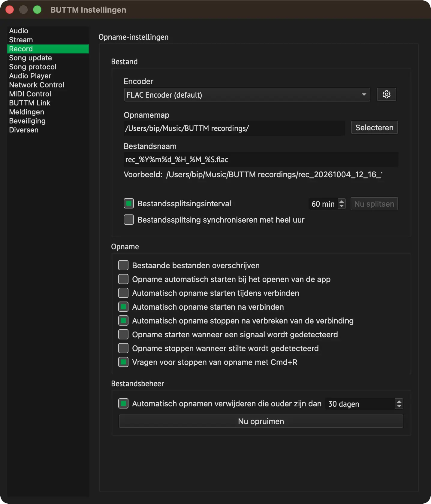Image resolution: width=431 pixels, height=504 pixels.
Task: Increase the 30 dagen stepper value
Action: (399, 401)
